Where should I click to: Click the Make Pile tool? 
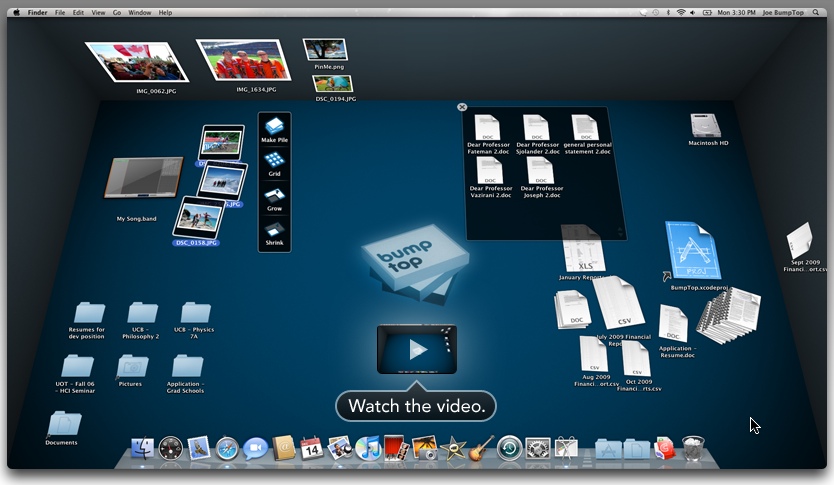274,130
